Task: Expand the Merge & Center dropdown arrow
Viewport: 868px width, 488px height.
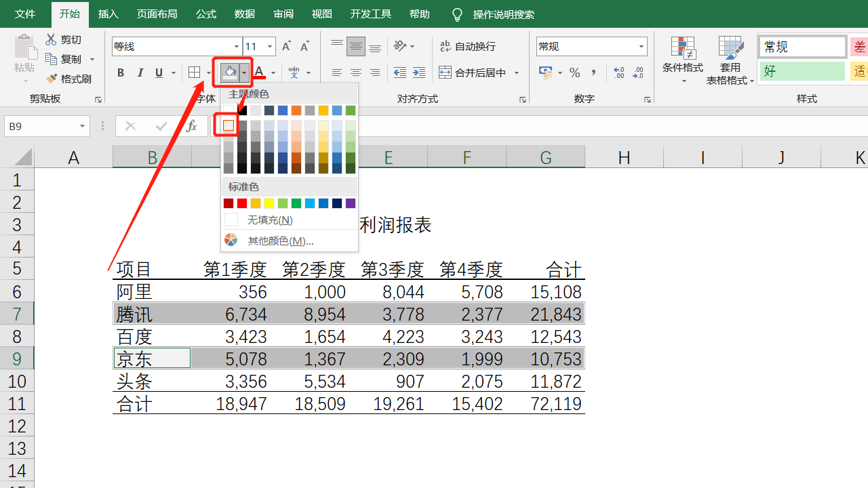Action: coord(517,73)
